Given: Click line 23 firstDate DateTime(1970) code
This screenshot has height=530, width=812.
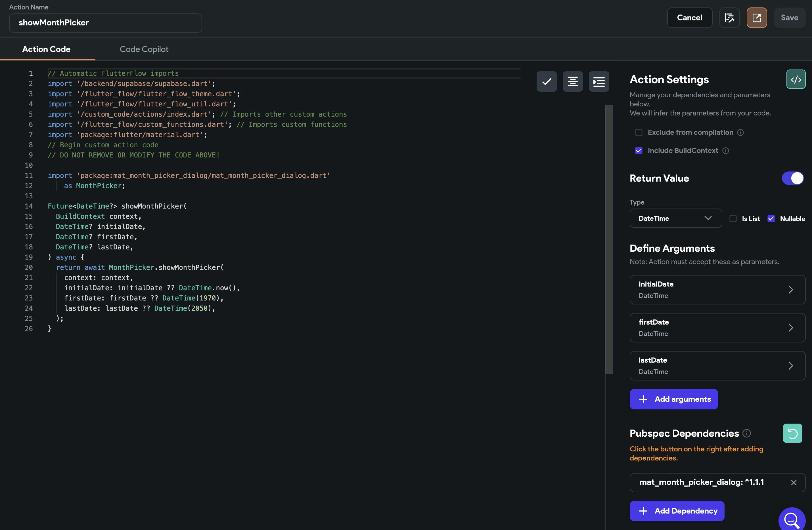Looking at the screenshot, I should (144, 298).
